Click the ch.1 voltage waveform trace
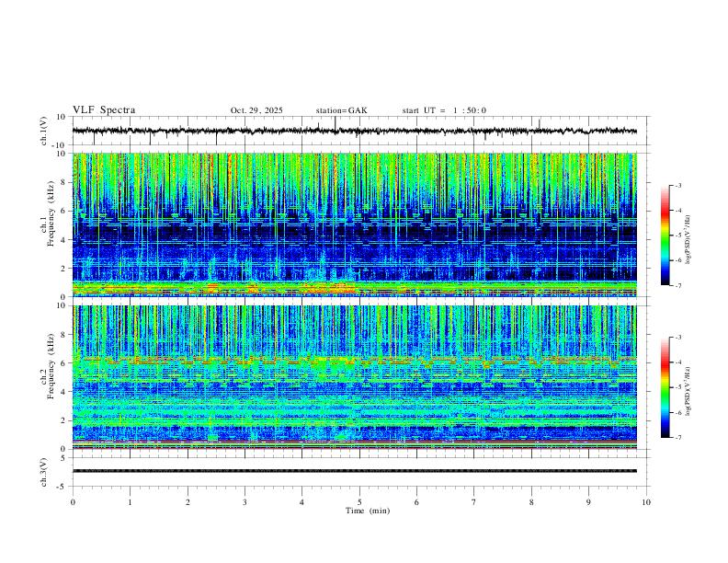728x563 pixels. click(355, 131)
